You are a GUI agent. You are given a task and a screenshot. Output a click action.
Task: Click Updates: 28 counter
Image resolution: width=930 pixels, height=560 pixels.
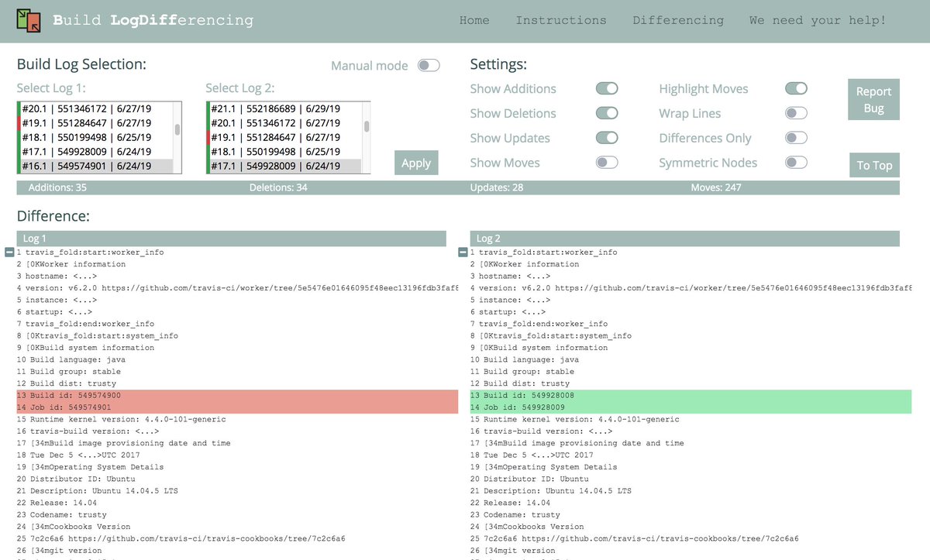pos(497,187)
